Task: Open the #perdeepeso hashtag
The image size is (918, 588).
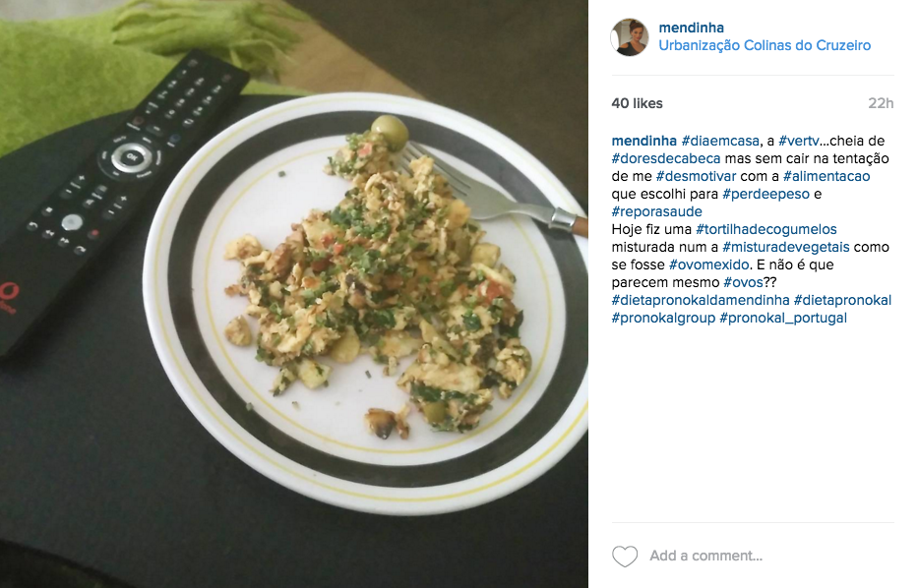Action: coord(765,194)
